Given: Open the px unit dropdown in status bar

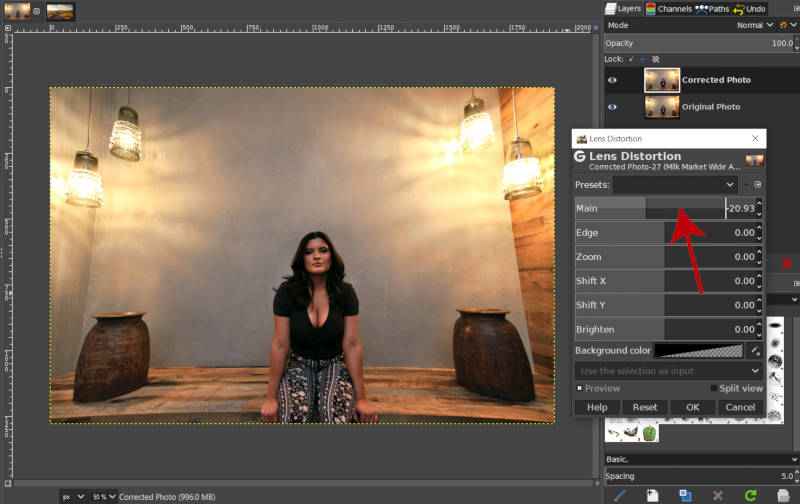Looking at the screenshot, I should [x=73, y=496].
